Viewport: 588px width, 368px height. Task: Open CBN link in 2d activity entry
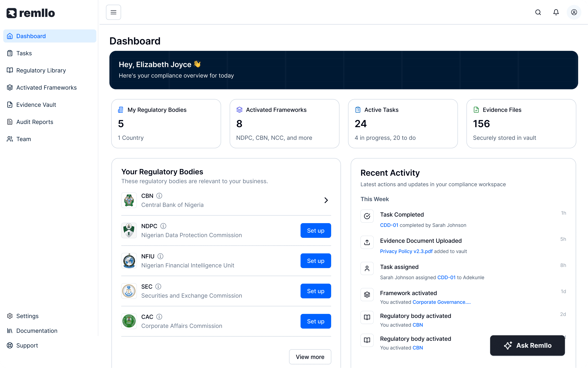[x=418, y=325]
